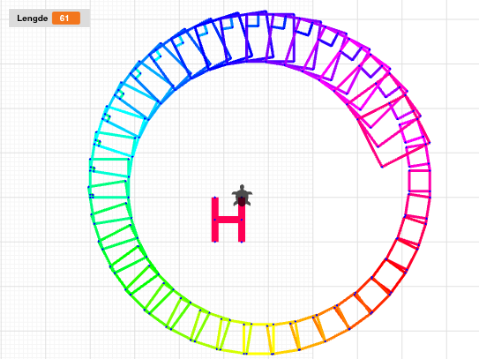Click a dark blue square at the ring's top
This screenshot has width=480, height=360.
pos(233,38)
